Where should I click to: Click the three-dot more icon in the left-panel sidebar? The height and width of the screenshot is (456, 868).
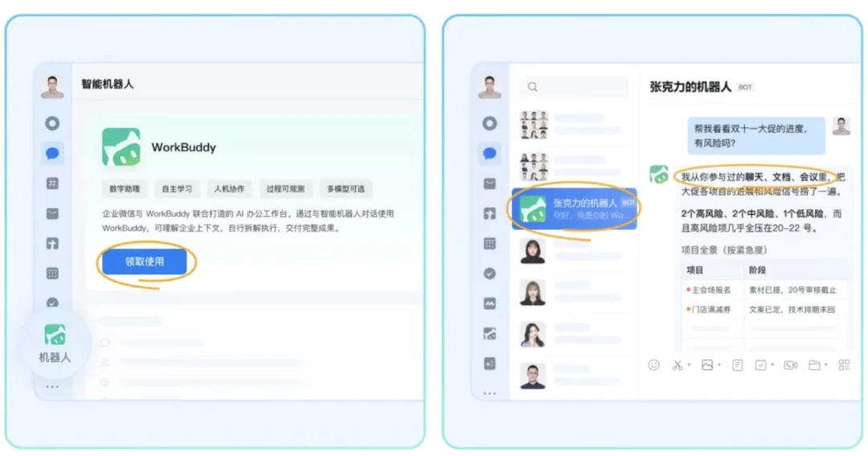point(52,387)
